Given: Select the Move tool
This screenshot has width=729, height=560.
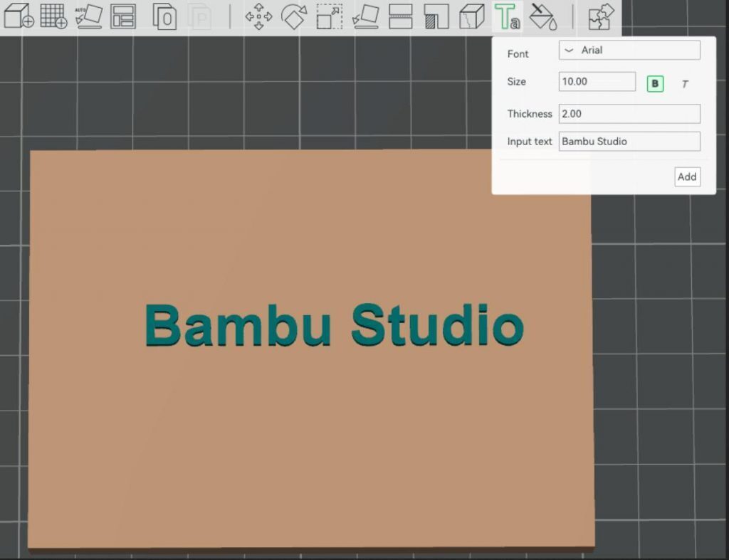Looking at the screenshot, I should [260, 18].
